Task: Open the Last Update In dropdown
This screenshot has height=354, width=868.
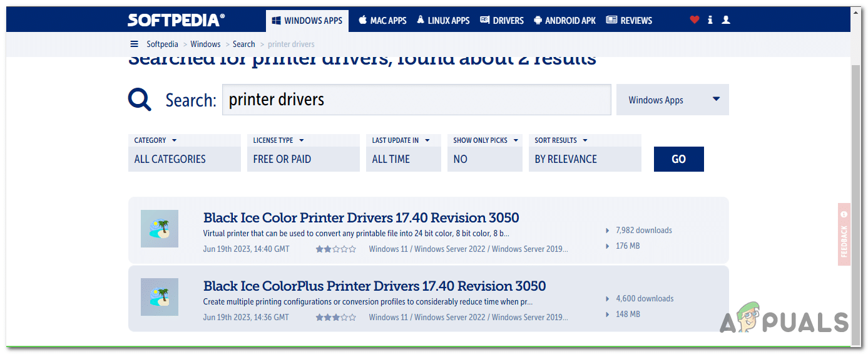Action: 403,152
